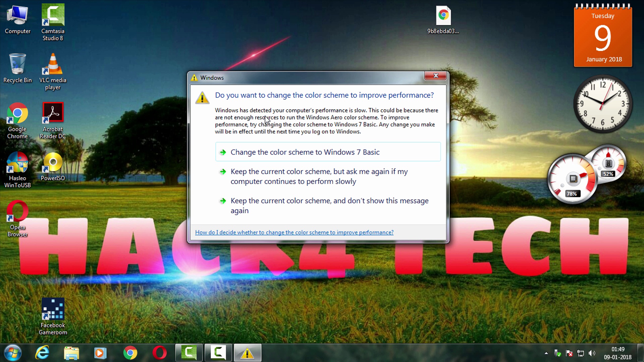The height and width of the screenshot is (362, 644).
Task: Open the VLC media player desktop icon
Action: 53,65
